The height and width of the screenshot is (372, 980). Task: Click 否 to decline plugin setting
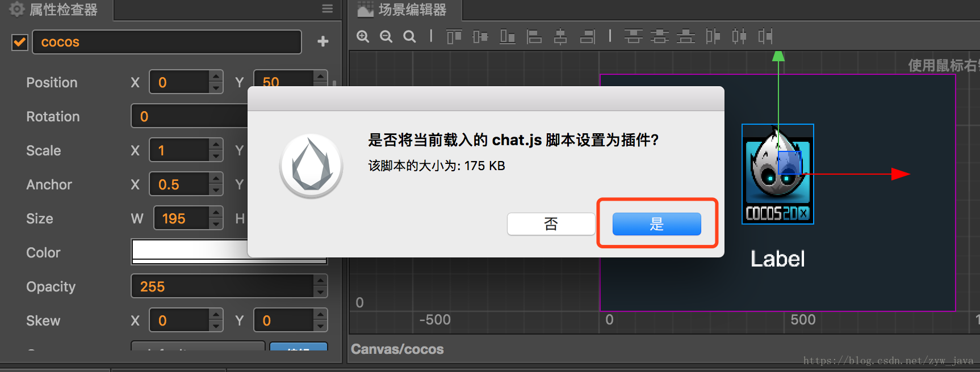(551, 224)
